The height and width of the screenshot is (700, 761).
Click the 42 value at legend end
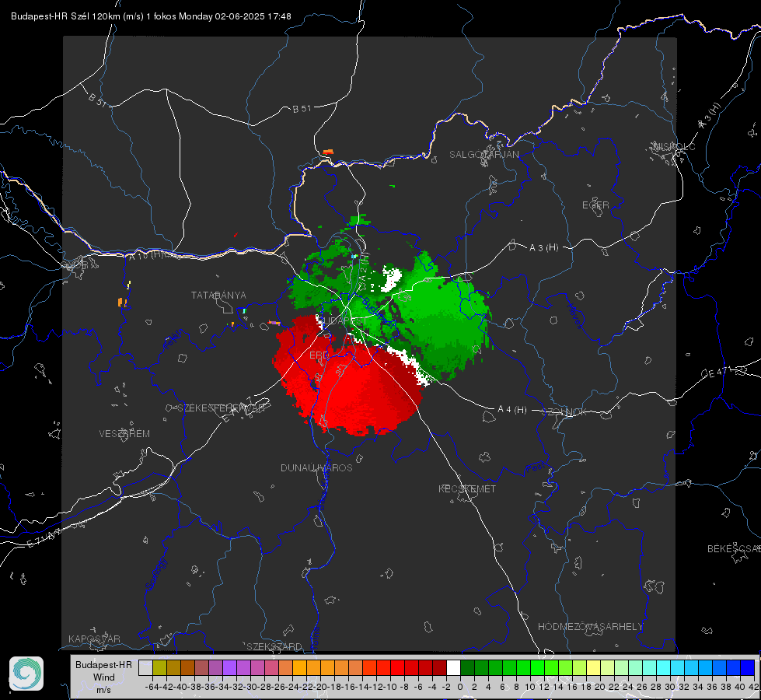(x=753, y=687)
